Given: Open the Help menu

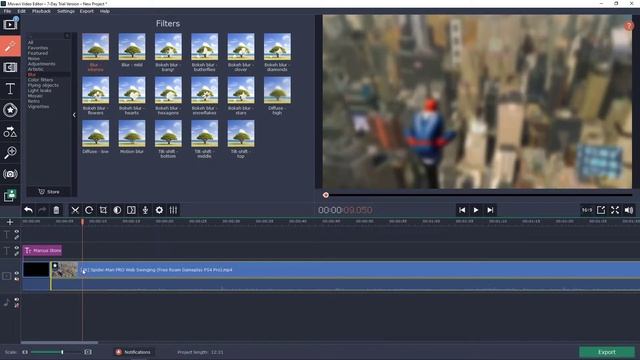Looking at the screenshot, I should tap(105, 11).
